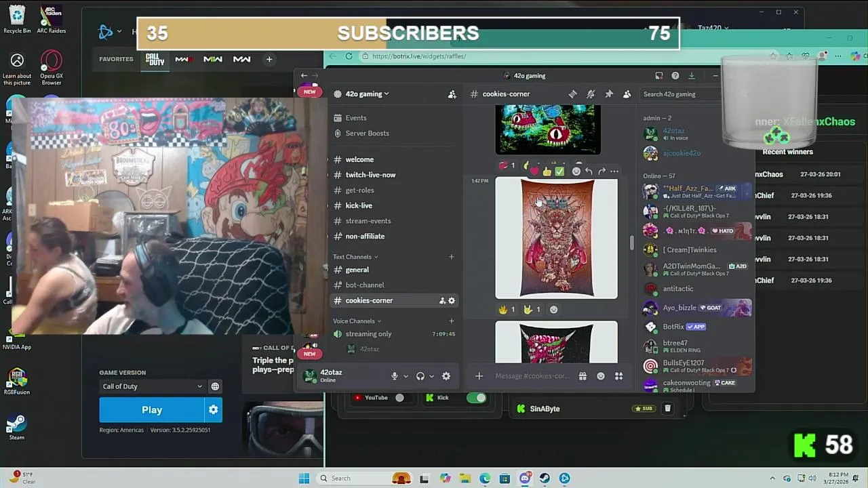Add thumbs up reaction from message toolbar

pyautogui.click(x=547, y=171)
